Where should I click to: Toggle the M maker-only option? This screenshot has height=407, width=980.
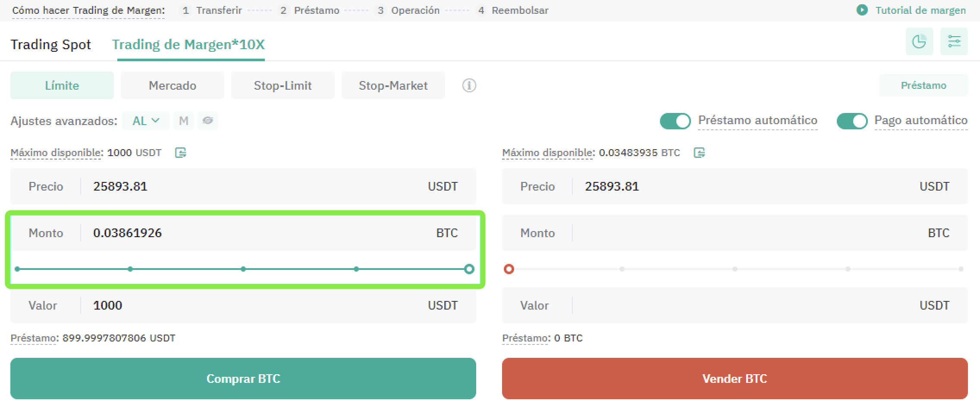click(184, 121)
